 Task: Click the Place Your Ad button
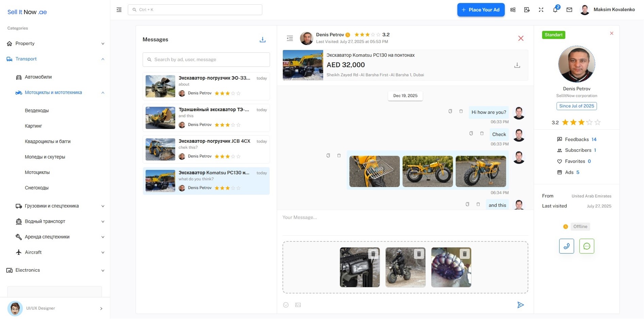[480, 10]
